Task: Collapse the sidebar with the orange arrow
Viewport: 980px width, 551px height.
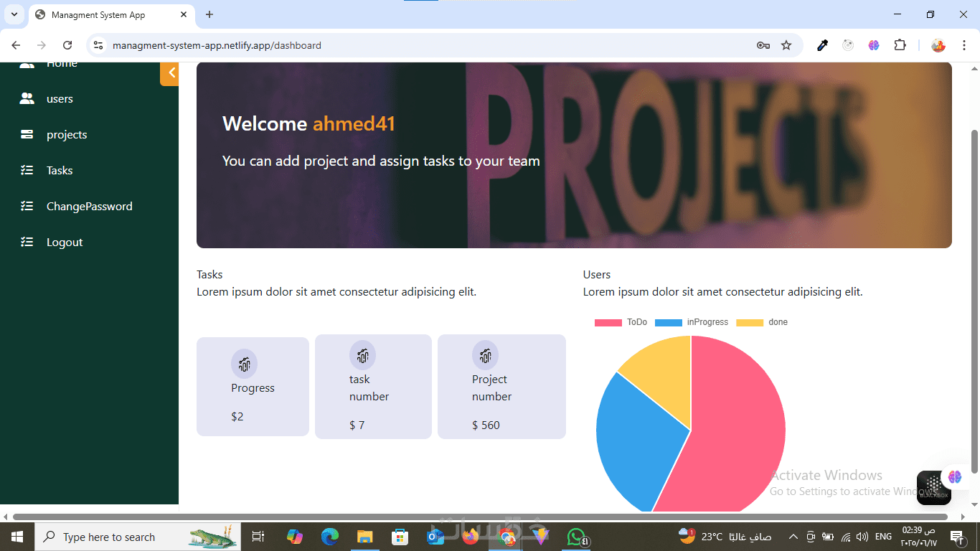Action: click(170, 73)
